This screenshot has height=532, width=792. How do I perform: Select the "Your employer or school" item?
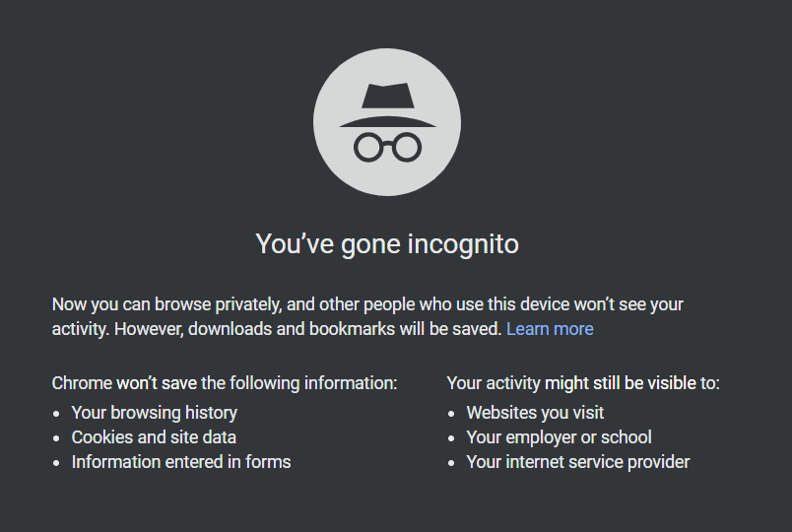[x=559, y=437]
